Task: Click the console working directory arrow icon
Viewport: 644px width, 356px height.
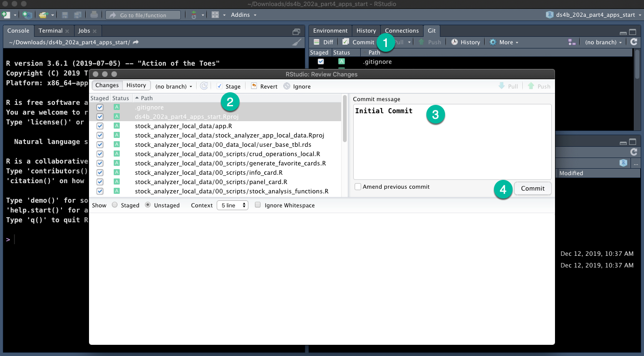Action: click(136, 42)
